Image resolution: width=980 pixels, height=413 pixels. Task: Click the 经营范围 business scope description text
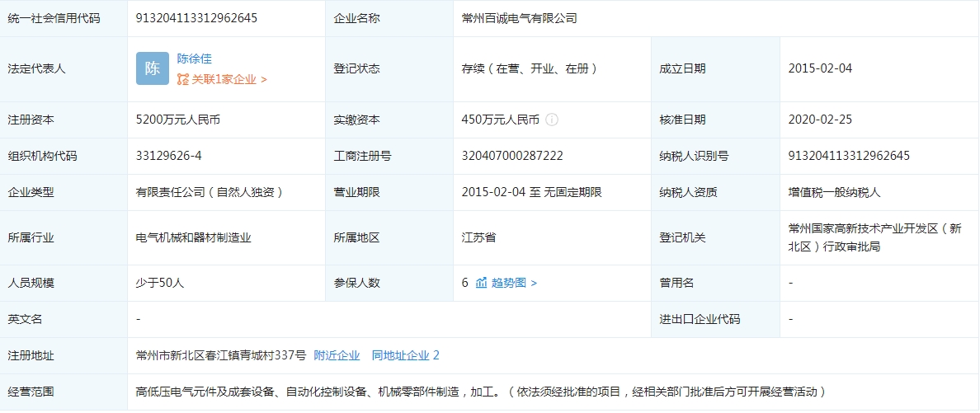(480, 392)
